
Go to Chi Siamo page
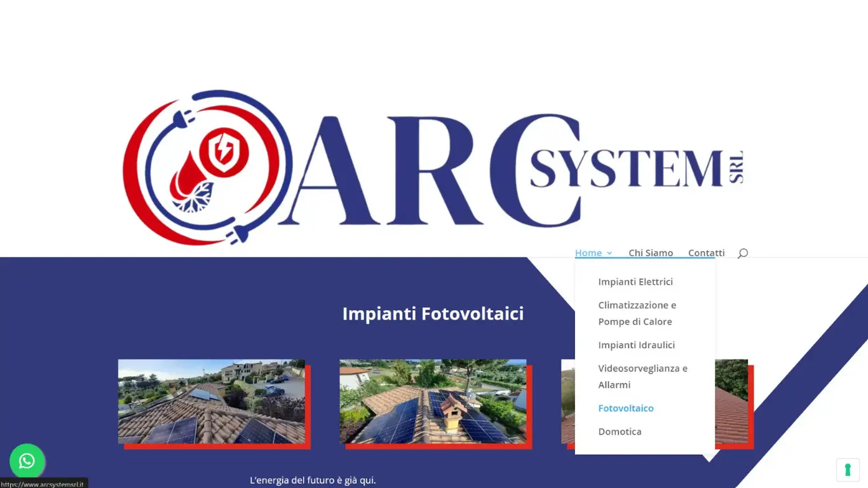[651, 253]
